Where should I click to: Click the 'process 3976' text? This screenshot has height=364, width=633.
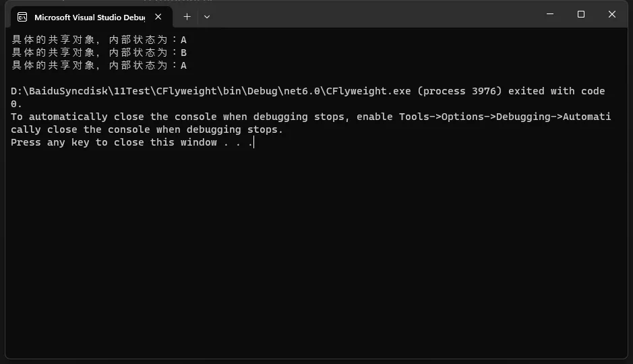point(459,91)
